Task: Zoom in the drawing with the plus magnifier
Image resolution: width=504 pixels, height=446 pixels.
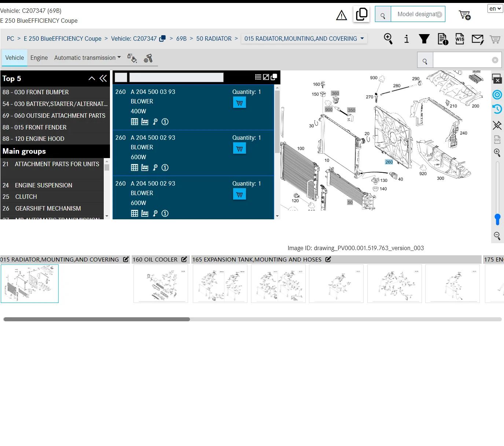Action: tap(497, 153)
